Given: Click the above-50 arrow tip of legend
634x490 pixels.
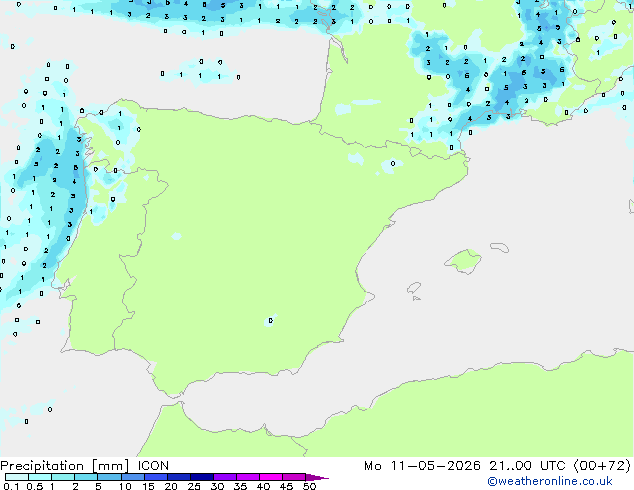Looking at the screenshot, I should [x=317, y=477].
